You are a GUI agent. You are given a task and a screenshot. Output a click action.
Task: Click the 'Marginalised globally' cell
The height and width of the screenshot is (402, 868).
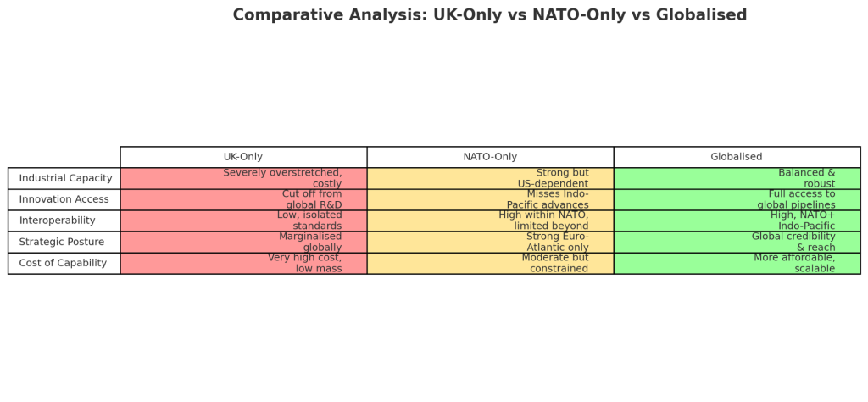tap(243, 242)
